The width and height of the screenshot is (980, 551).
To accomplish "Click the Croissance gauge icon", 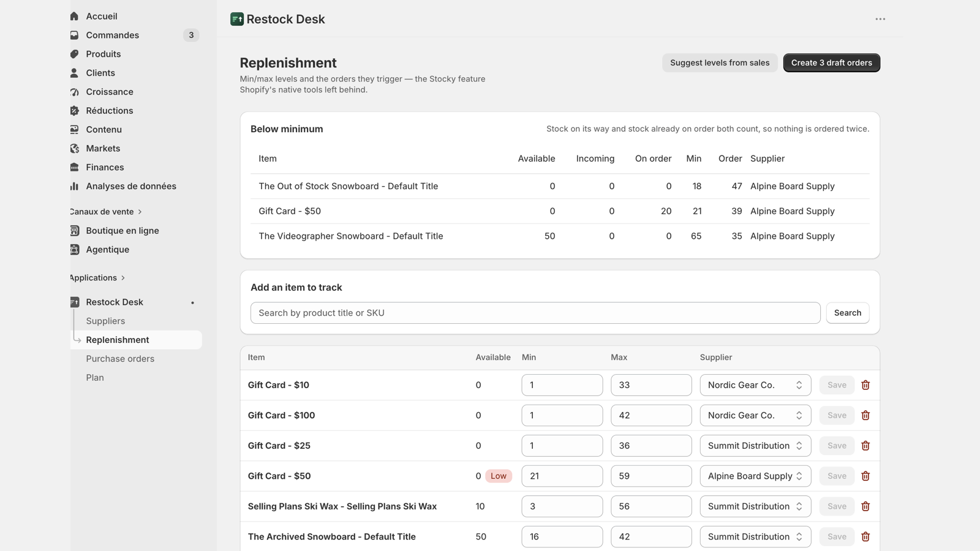I will click(x=74, y=92).
